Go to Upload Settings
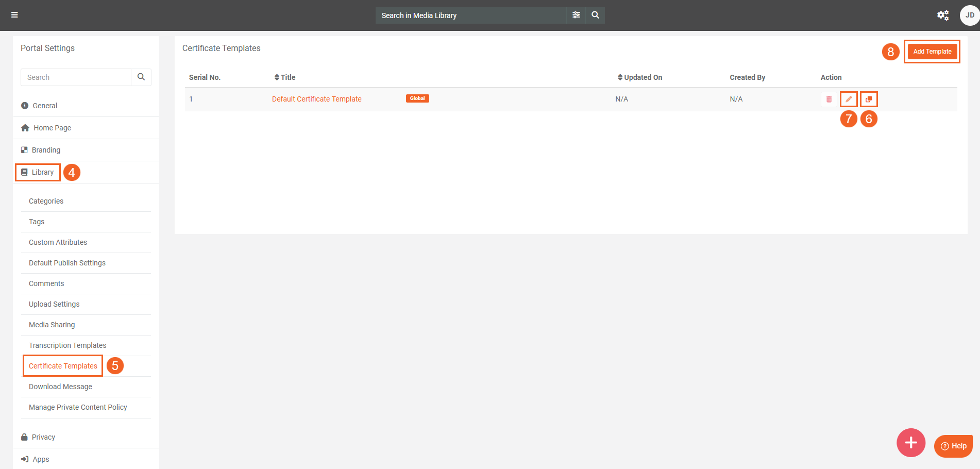Viewport: 980px width, 469px height. tap(54, 304)
